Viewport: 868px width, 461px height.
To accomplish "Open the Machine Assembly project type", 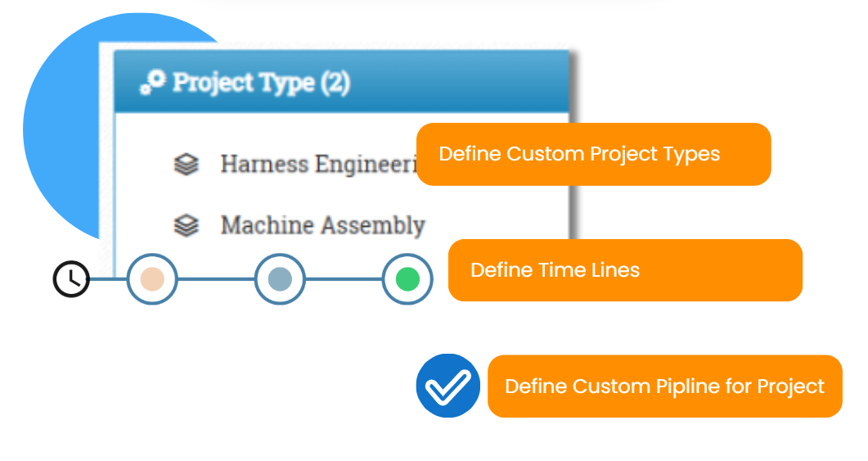I will (322, 225).
